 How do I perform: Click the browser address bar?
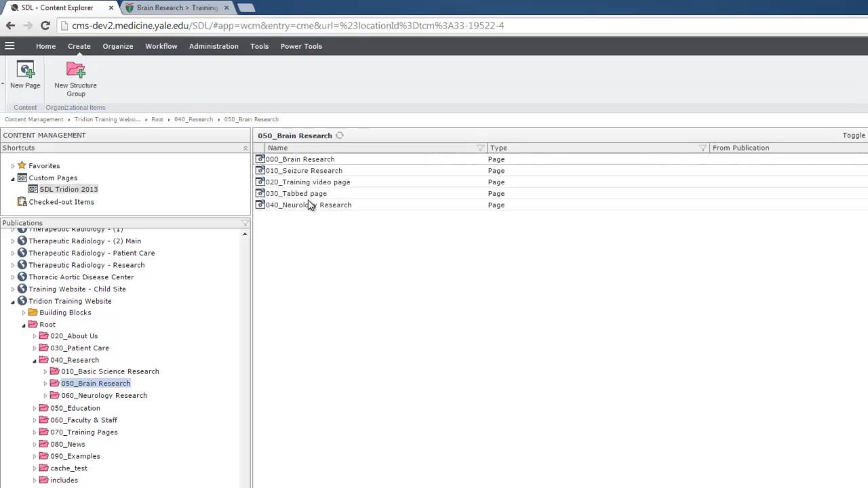[461, 26]
